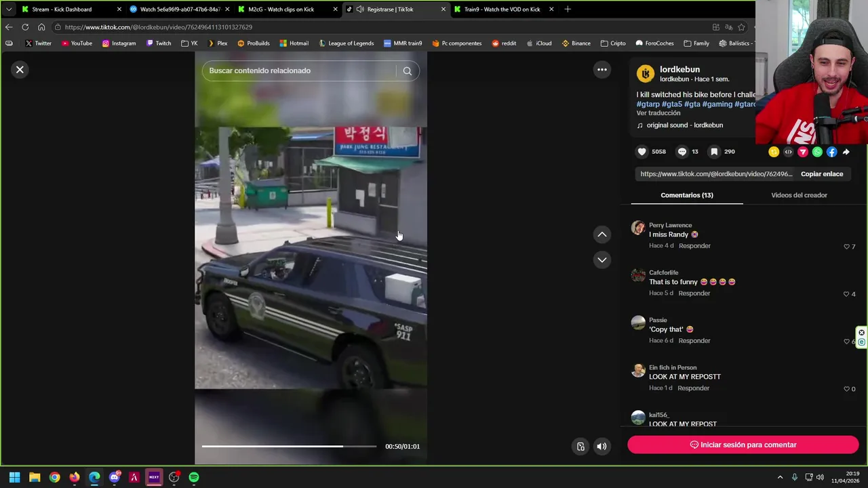
Task: Like the video with the heart icon
Action: (642, 152)
